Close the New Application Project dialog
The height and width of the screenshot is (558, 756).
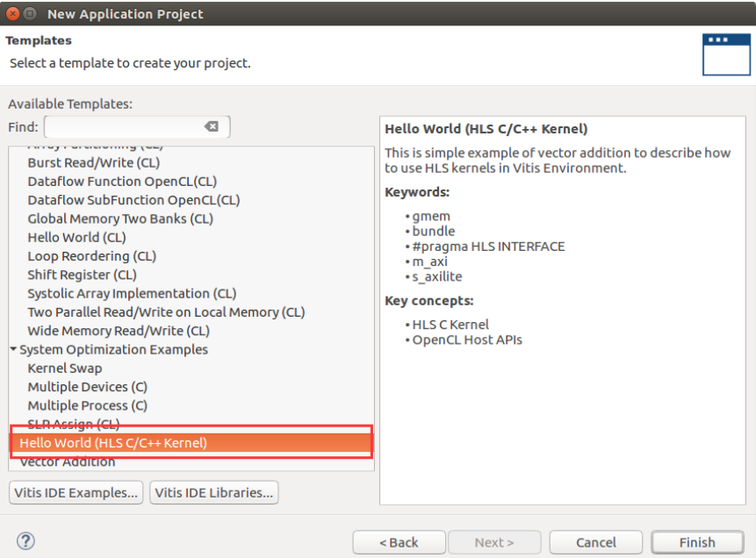pos(13,14)
